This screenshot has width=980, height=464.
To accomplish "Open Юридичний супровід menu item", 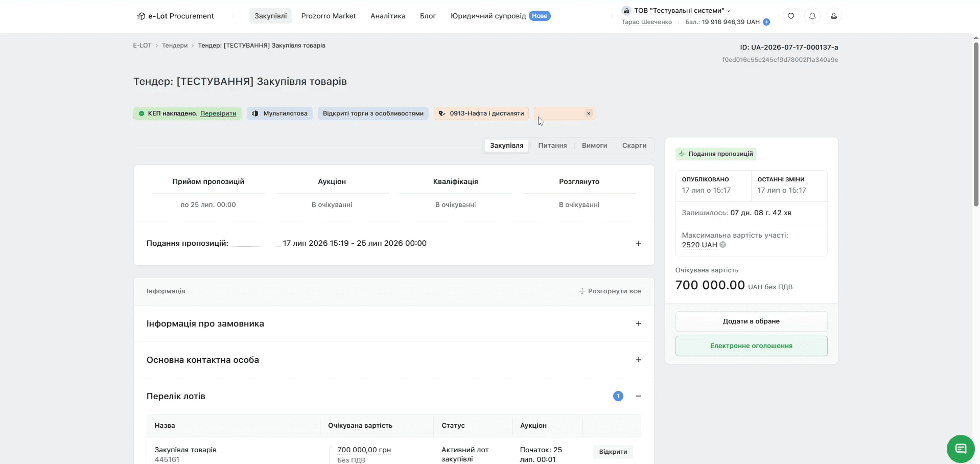I will (488, 16).
